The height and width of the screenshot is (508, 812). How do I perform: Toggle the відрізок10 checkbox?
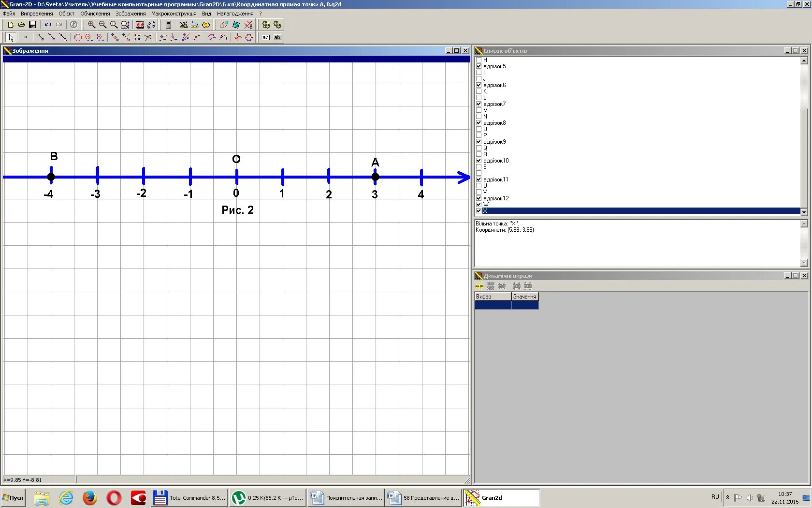[479, 161]
